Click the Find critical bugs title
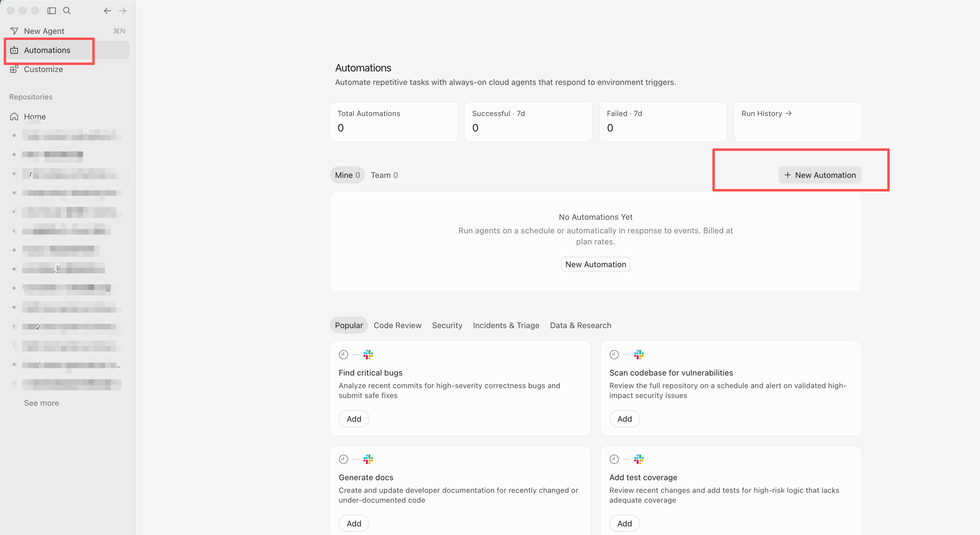 click(371, 372)
